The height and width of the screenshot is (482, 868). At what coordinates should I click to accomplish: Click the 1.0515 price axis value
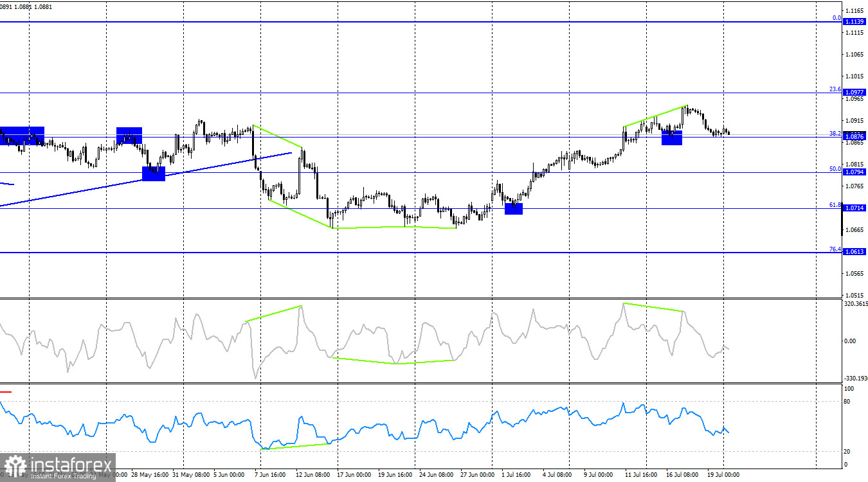point(856,296)
